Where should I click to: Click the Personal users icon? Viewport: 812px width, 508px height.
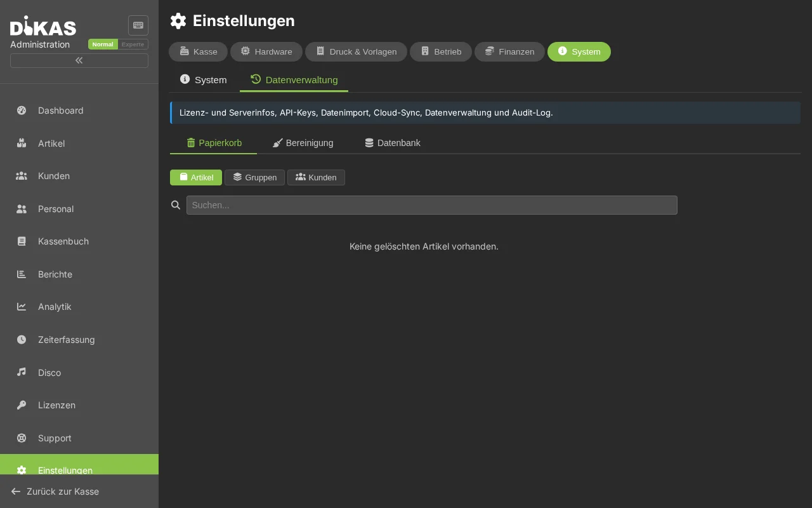(x=22, y=209)
